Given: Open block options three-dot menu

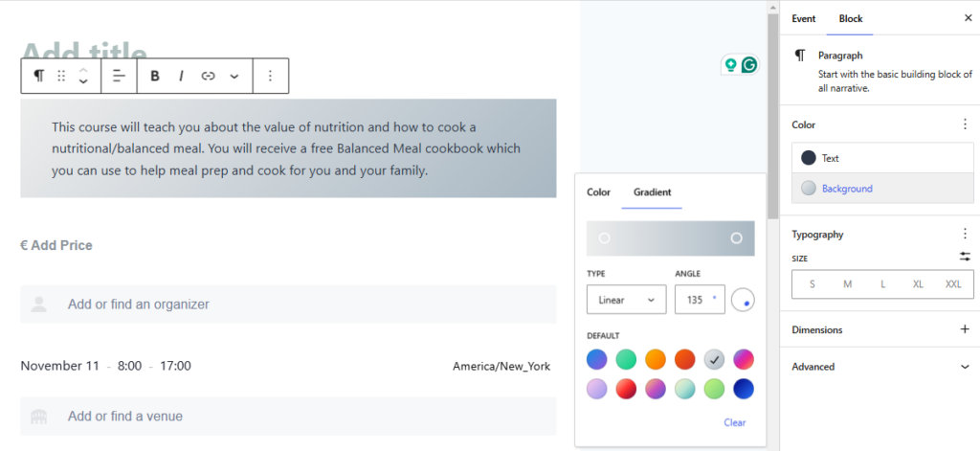Looking at the screenshot, I should point(270,76).
